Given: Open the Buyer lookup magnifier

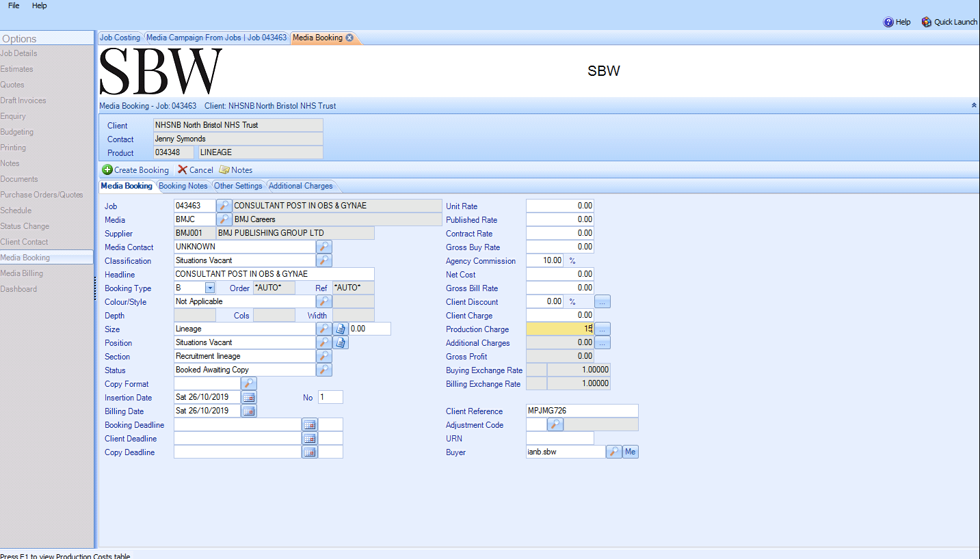Looking at the screenshot, I should (613, 452).
